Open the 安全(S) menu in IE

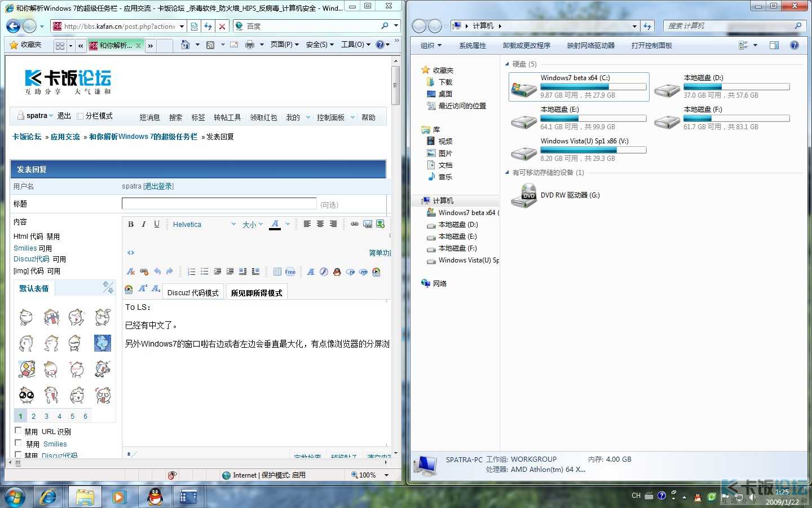(320, 45)
